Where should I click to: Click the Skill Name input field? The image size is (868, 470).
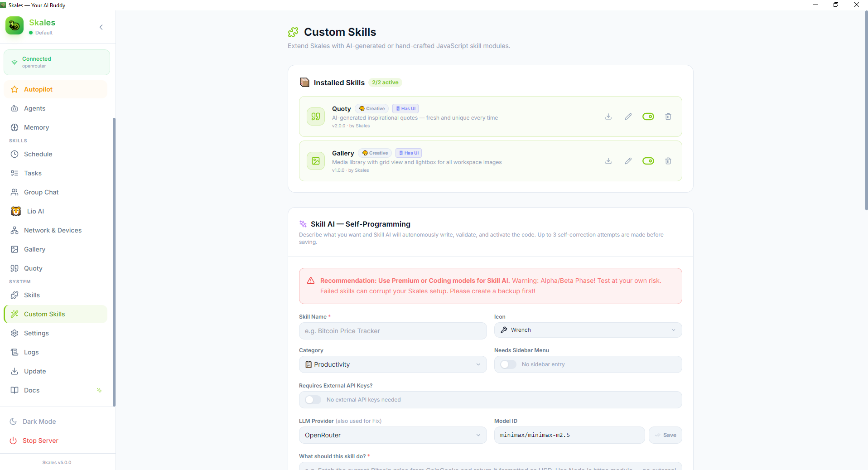[x=393, y=331]
